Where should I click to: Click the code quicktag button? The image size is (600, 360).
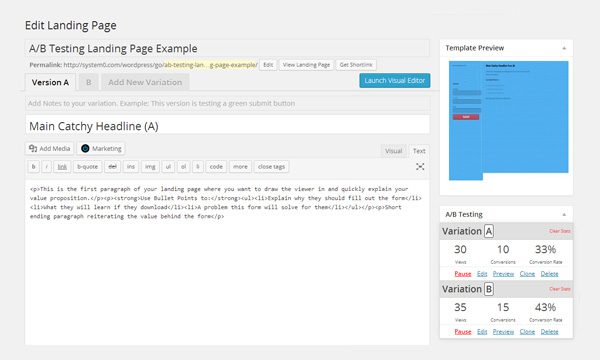(216, 167)
